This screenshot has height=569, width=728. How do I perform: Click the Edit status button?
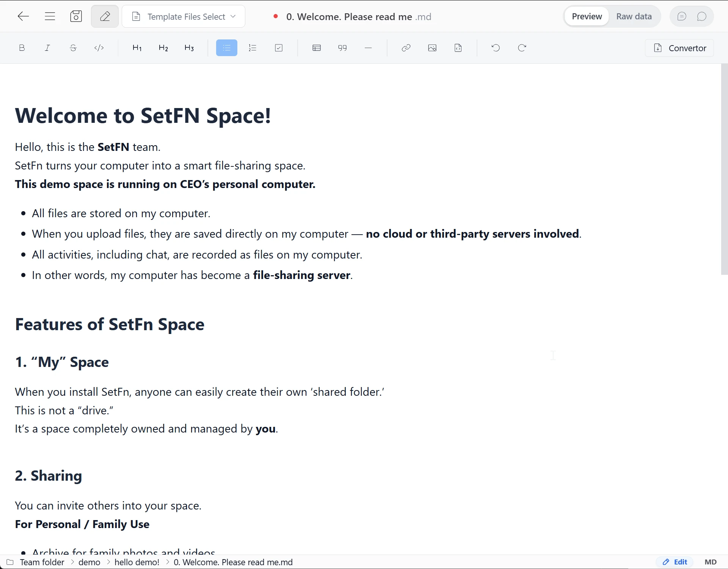click(x=675, y=562)
